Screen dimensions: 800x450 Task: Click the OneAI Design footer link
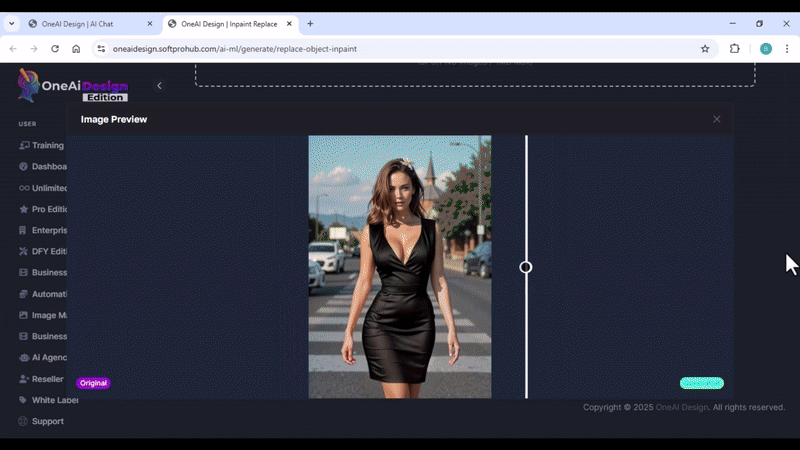tap(681, 407)
